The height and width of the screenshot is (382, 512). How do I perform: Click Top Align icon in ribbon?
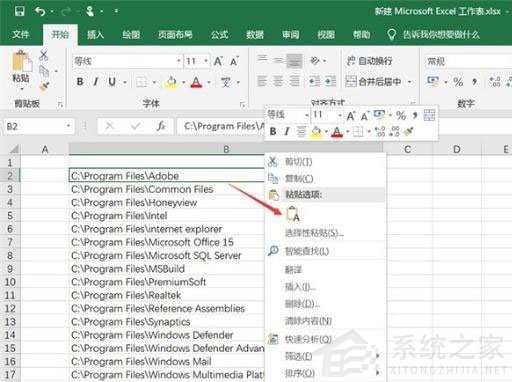262,60
